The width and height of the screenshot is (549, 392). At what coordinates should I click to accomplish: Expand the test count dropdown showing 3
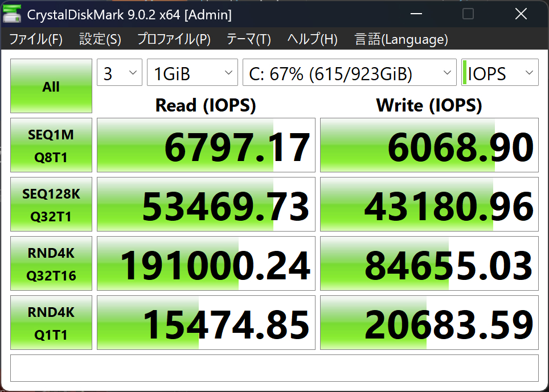coord(120,72)
